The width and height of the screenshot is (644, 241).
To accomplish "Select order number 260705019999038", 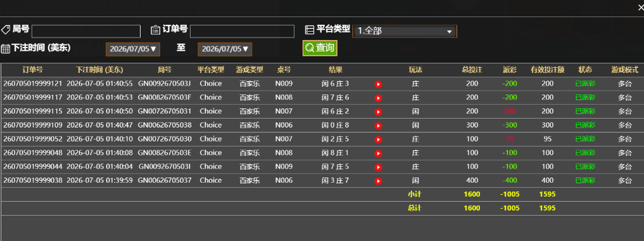I will coord(33,180).
